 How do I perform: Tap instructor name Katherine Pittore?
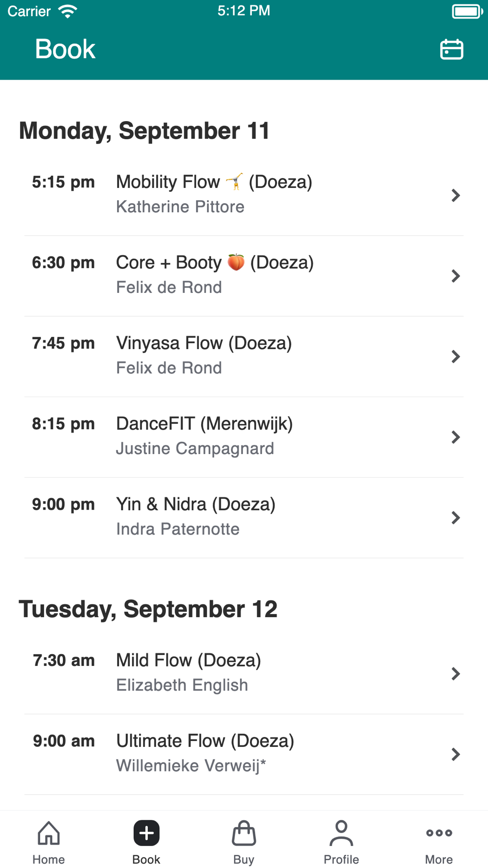(x=180, y=207)
